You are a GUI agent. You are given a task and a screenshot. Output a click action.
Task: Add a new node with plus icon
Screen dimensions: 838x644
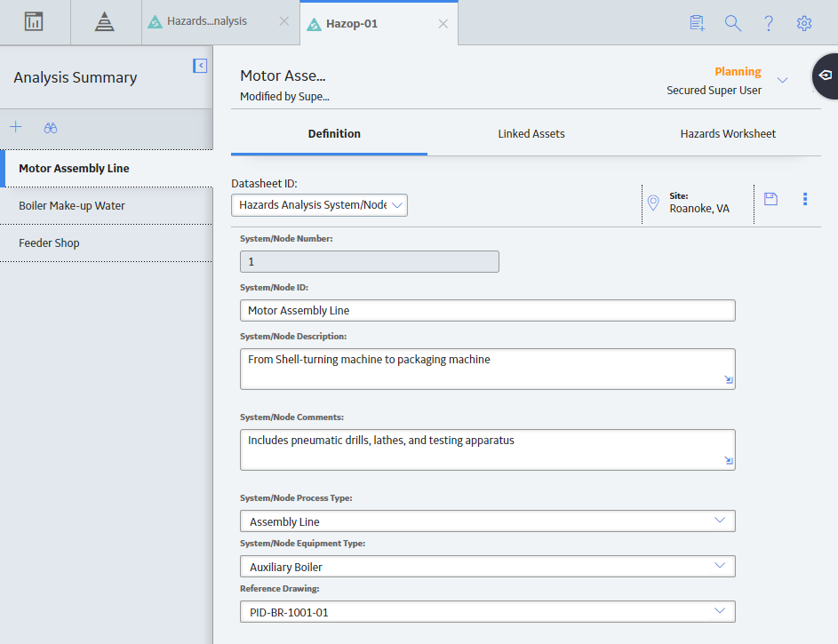[16, 127]
